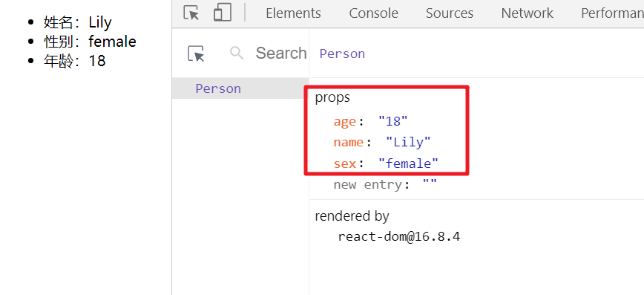Click the sex prop key
Screen dimensions: 644x295
[344, 163]
